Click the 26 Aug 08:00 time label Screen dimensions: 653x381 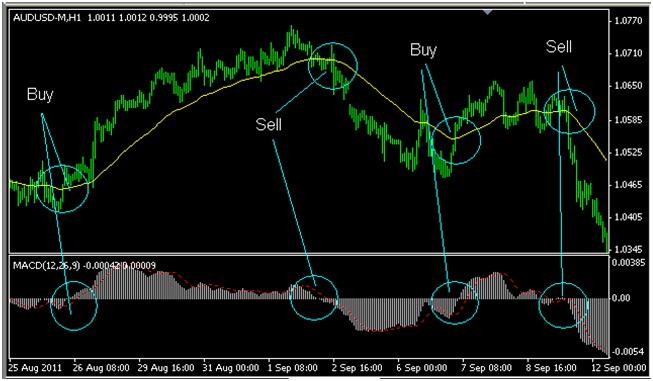coord(101,368)
